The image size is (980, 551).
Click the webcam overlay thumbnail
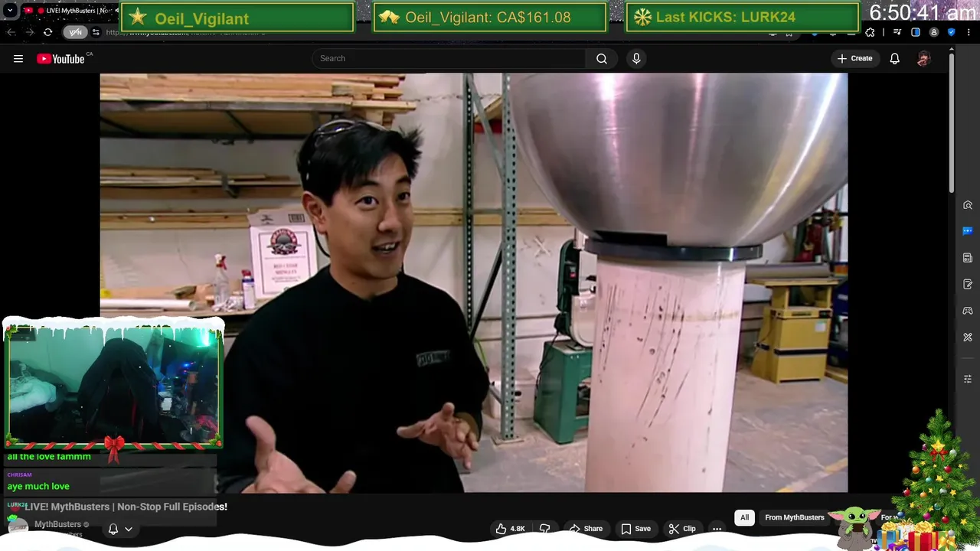click(113, 386)
